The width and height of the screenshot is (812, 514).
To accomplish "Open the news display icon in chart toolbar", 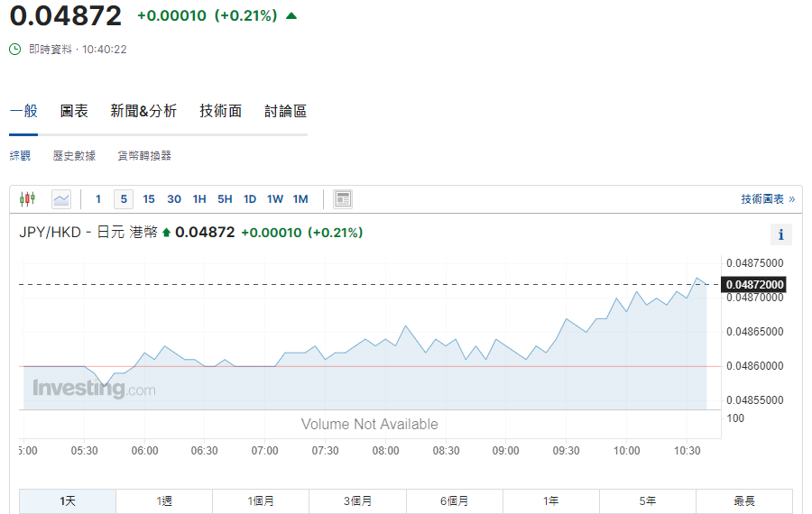I will (x=342, y=199).
